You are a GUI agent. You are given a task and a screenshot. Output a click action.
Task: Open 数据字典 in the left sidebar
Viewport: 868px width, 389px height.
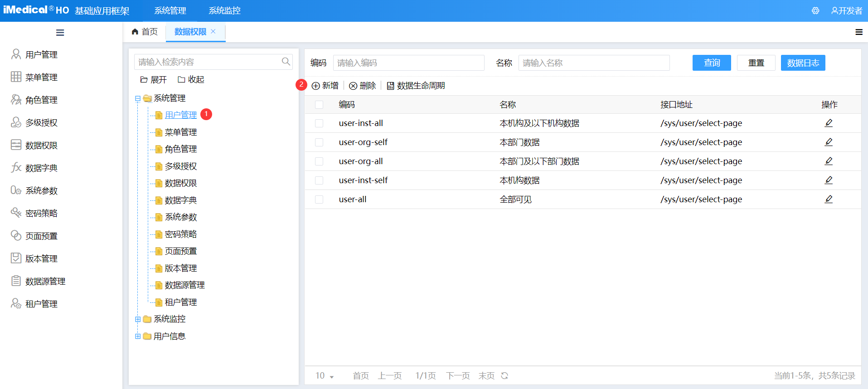[x=34, y=168]
